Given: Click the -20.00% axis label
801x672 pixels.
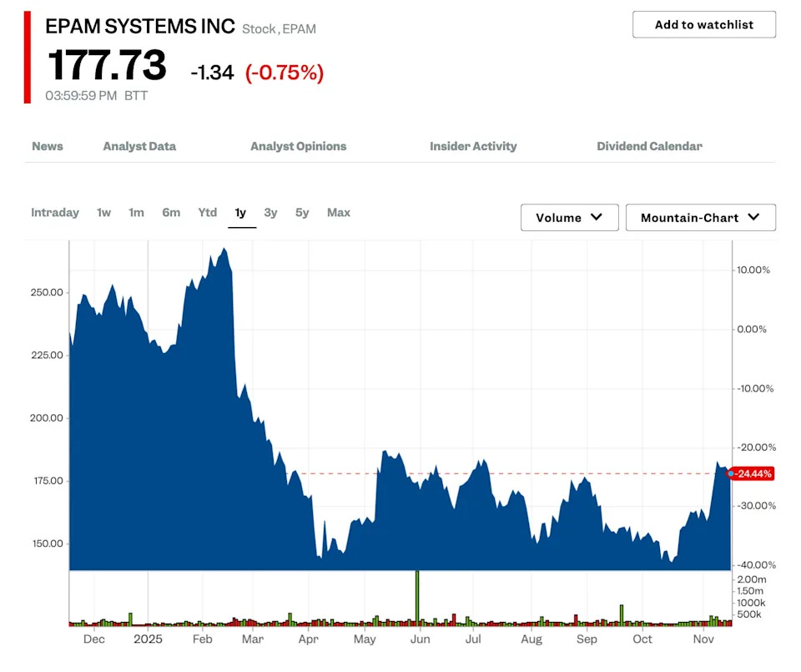Looking at the screenshot, I should click(757, 447).
